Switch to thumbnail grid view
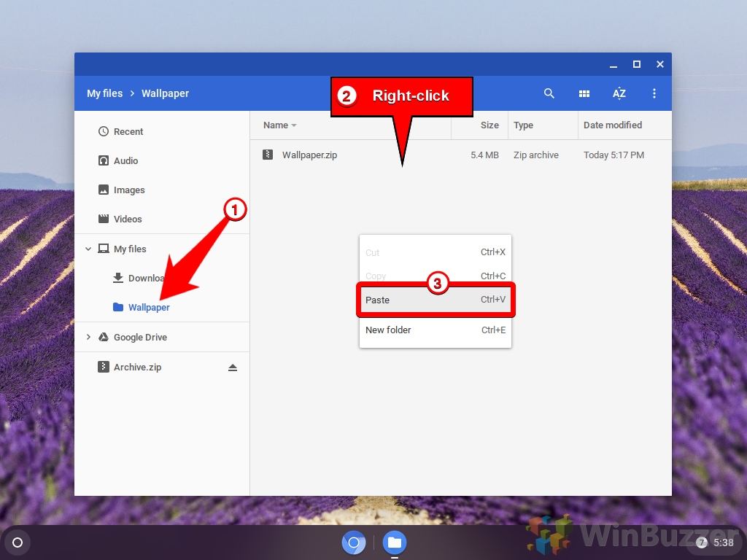Image resolution: width=747 pixels, height=560 pixels. pyautogui.click(x=584, y=93)
